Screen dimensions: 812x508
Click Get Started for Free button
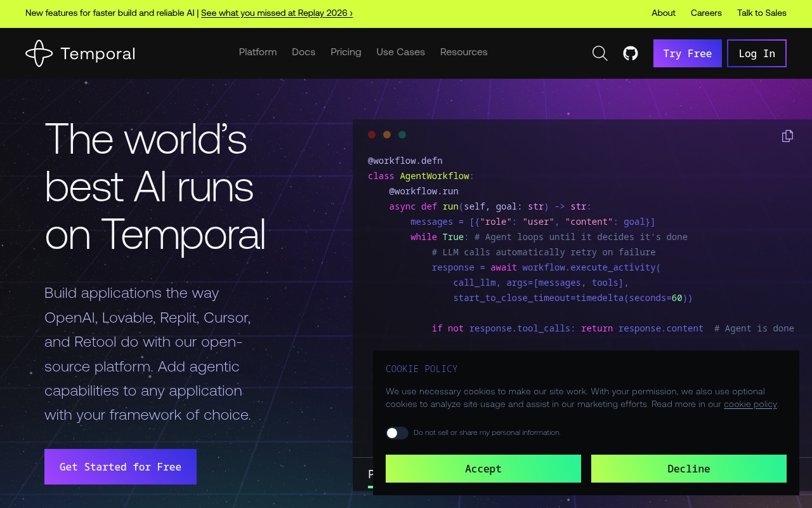(x=121, y=467)
